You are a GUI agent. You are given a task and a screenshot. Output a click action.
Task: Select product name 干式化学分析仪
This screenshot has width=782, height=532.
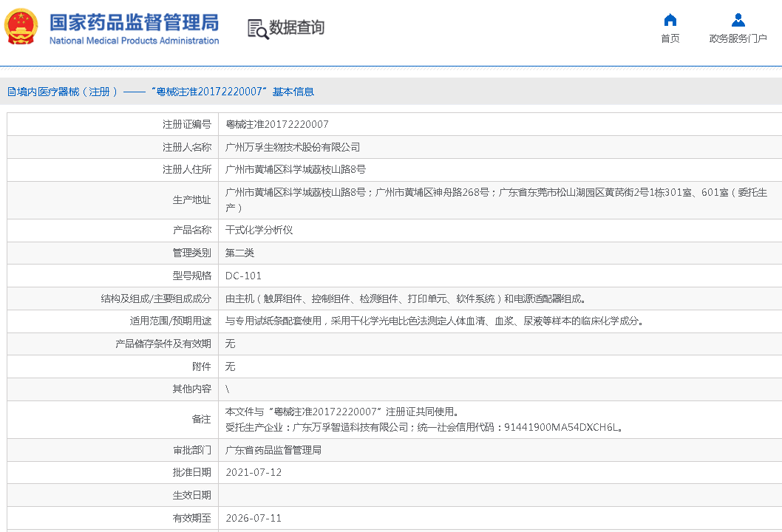[x=259, y=230]
